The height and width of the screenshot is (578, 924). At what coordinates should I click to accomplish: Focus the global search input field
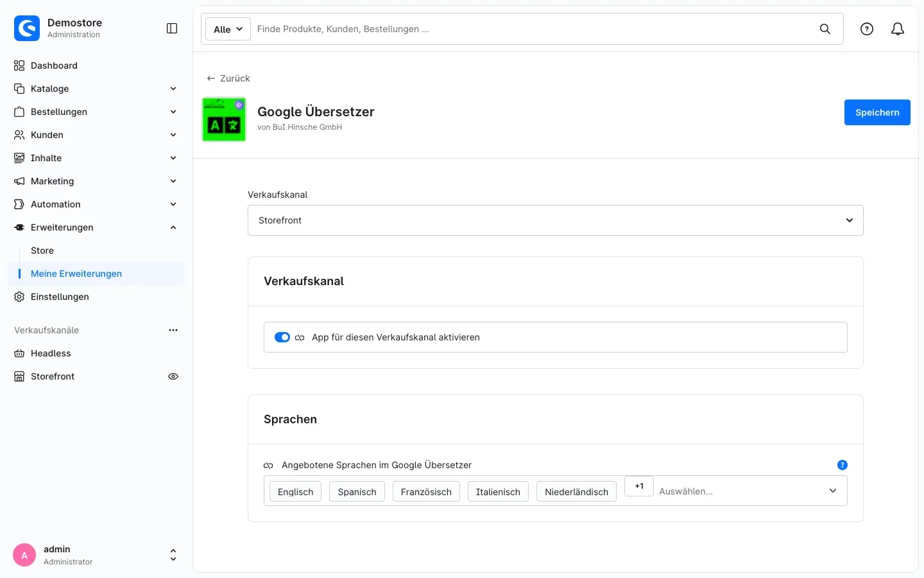pyautogui.click(x=533, y=29)
